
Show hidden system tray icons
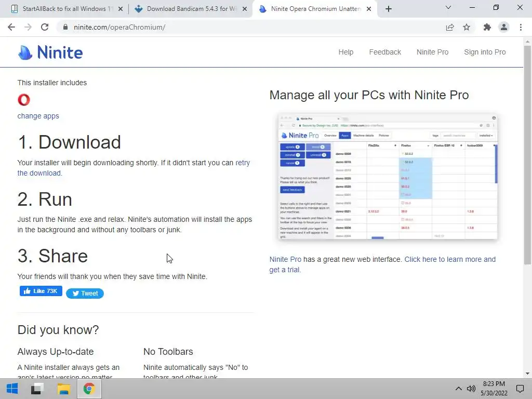(x=458, y=389)
